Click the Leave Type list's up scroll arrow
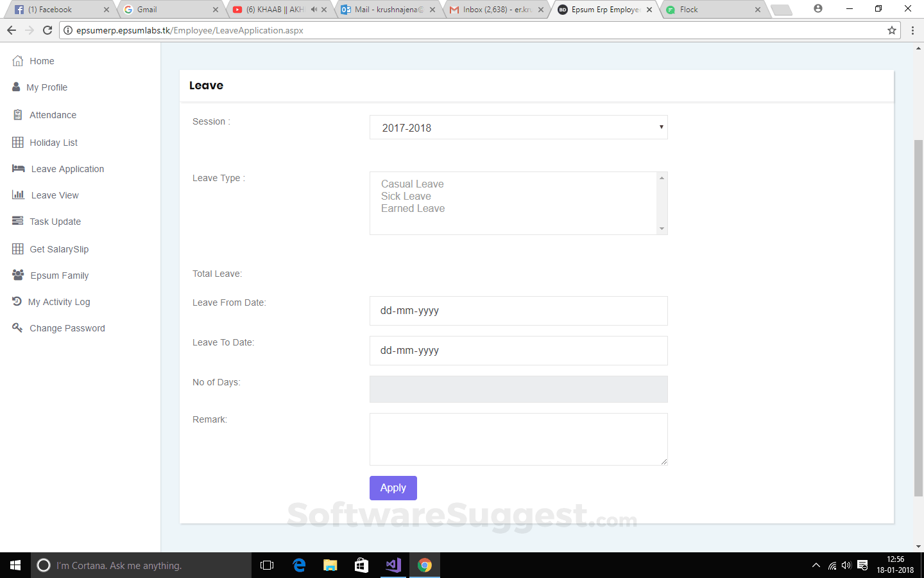 pos(662,177)
